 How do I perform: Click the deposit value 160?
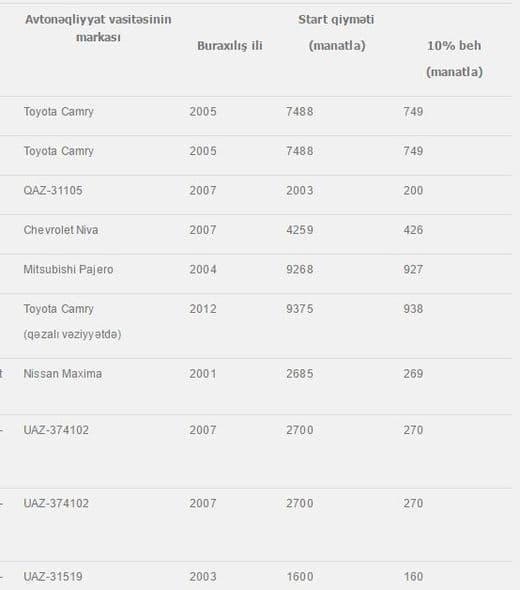(x=413, y=576)
